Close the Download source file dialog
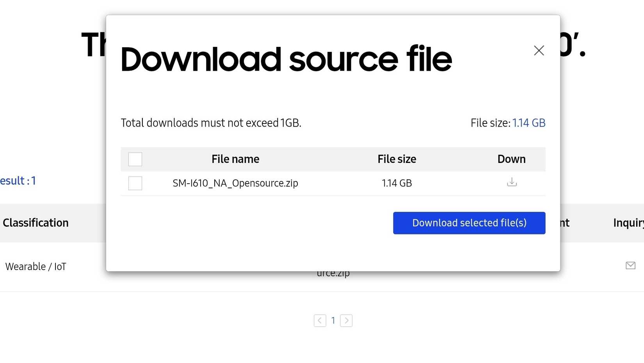The width and height of the screenshot is (644, 363). tap(539, 50)
